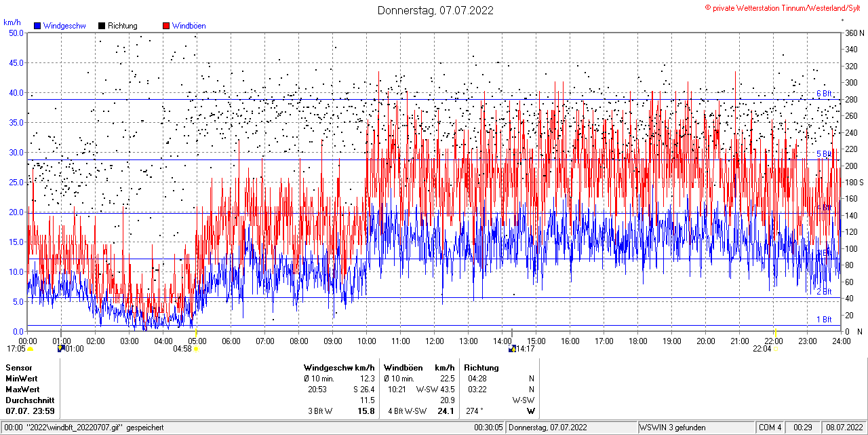Click the km/h unit label above the axis
The height and width of the screenshot is (435, 868).
pos(12,22)
